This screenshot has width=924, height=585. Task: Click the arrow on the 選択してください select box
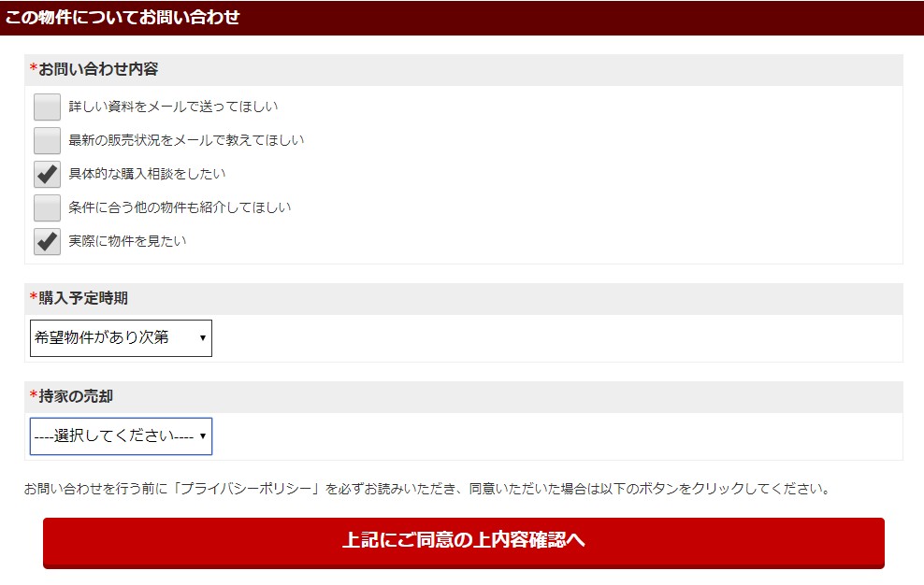(203, 436)
